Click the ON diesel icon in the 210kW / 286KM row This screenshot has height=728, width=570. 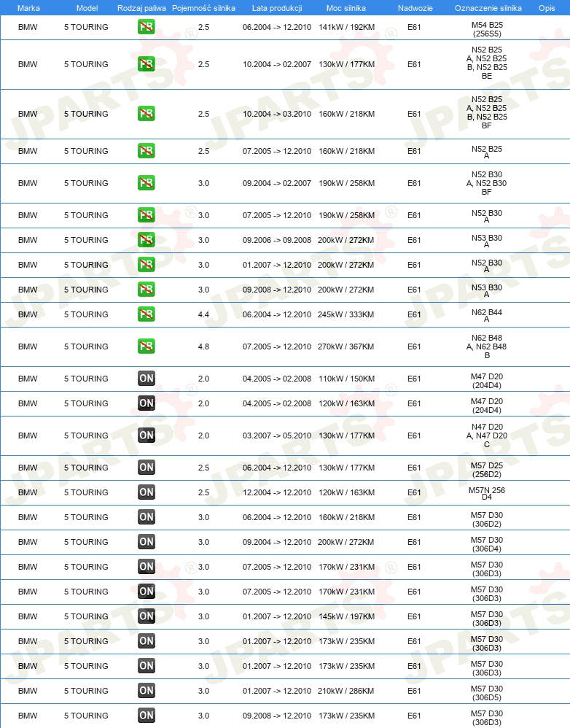(x=146, y=691)
